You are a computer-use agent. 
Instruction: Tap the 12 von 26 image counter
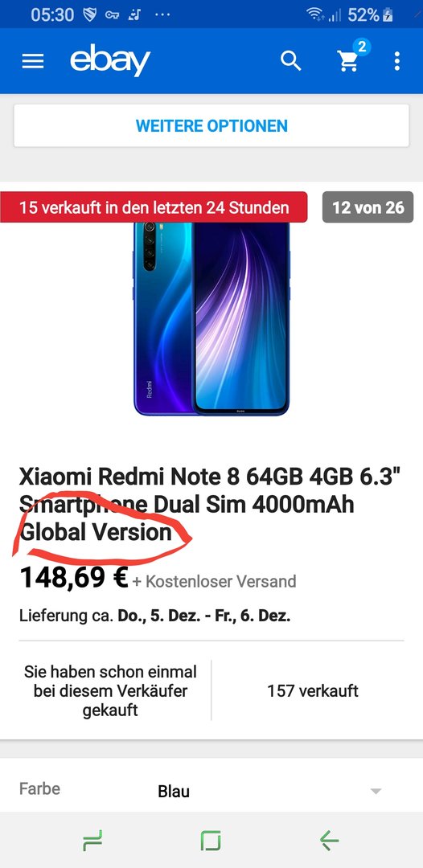pos(368,207)
